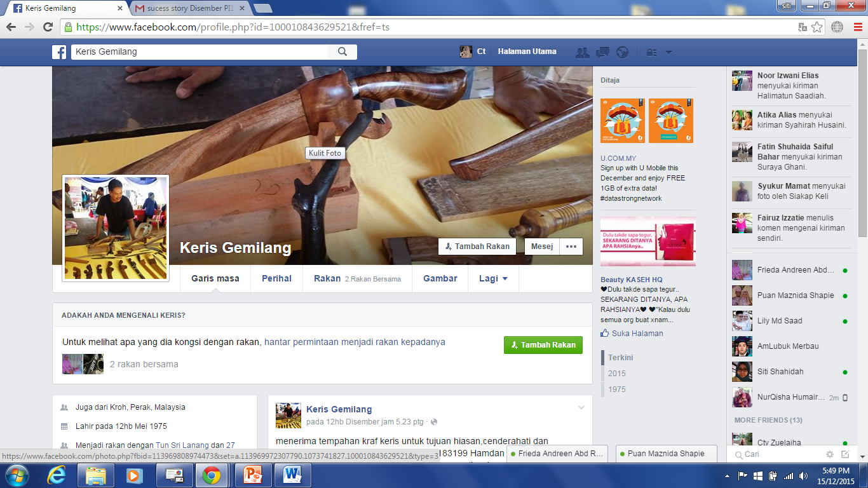This screenshot has height=488, width=868.
Task: Open the notifications globe icon
Action: [x=623, y=52]
